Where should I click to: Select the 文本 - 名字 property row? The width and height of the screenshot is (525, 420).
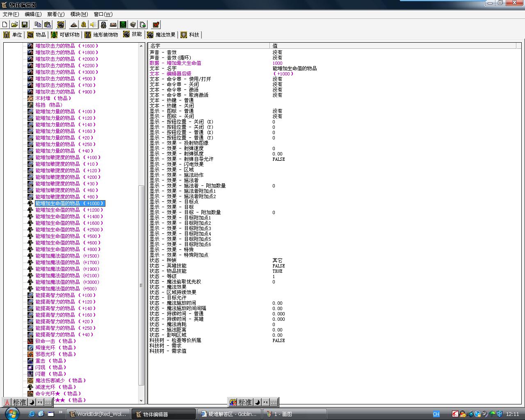(334, 68)
